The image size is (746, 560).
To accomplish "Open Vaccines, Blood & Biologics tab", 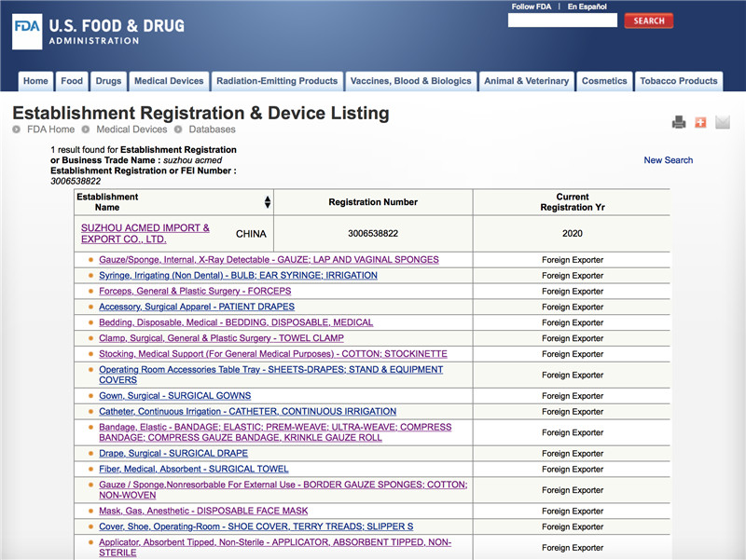I will click(410, 81).
